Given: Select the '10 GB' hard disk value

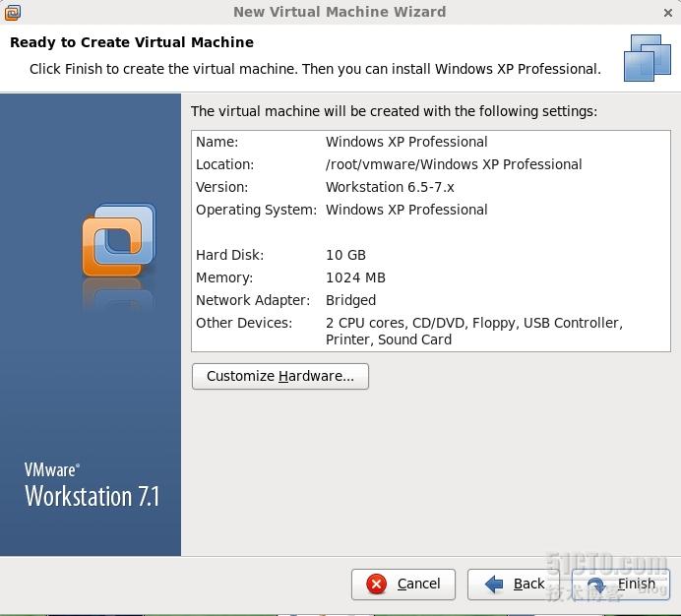Looking at the screenshot, I should 345,255.
